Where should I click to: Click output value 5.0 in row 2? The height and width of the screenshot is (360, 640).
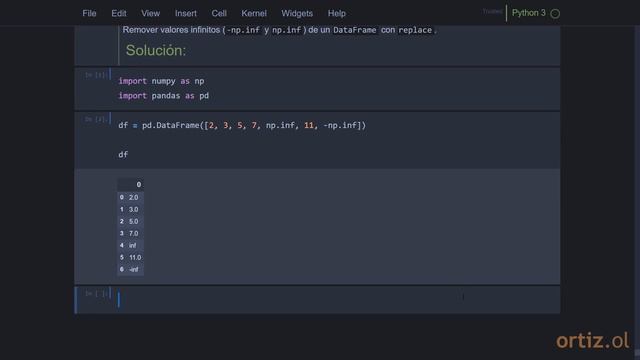[133, 221]
